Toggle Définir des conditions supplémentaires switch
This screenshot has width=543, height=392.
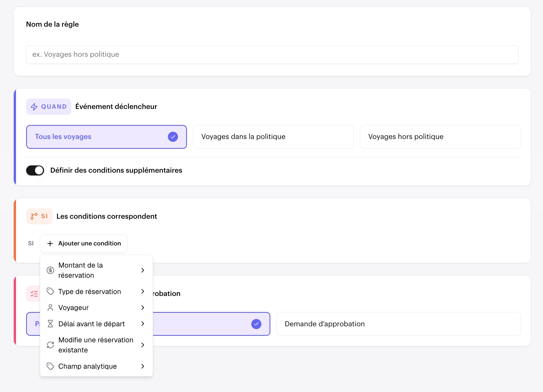[x=35, y=170]
